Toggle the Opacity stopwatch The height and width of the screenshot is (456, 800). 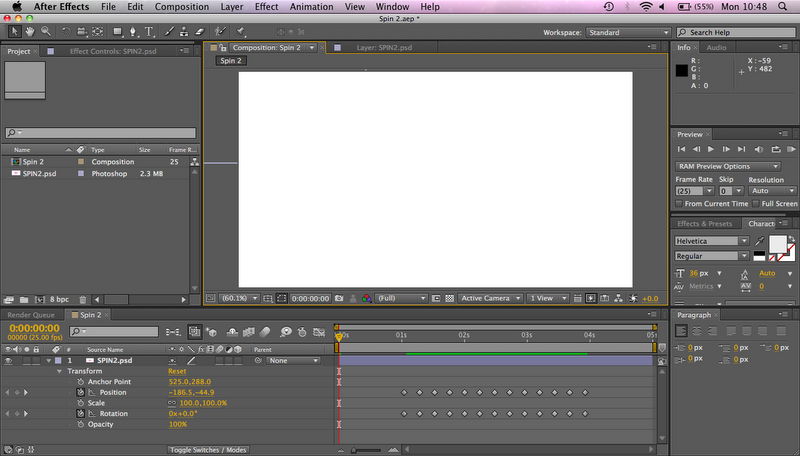pos(80,424)
